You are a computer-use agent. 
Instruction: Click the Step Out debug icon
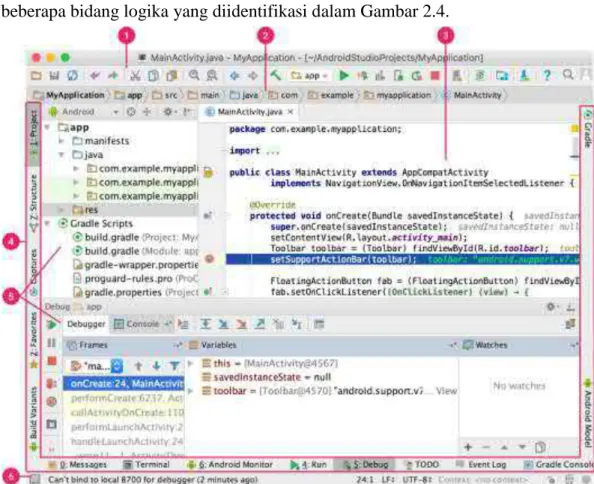point(260,324)
